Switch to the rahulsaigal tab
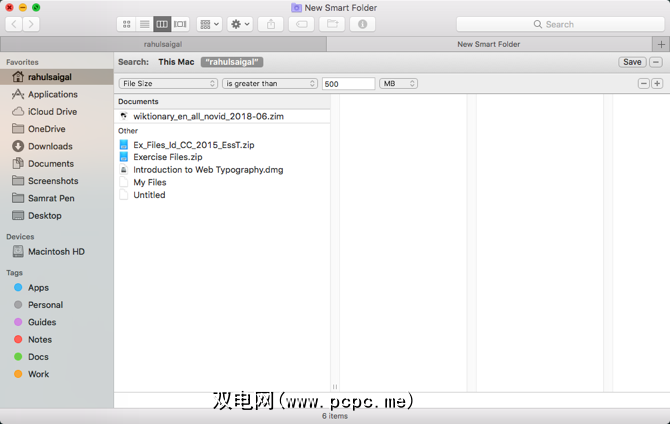Viewport: 670px width, 424px height. coord(162,44)
